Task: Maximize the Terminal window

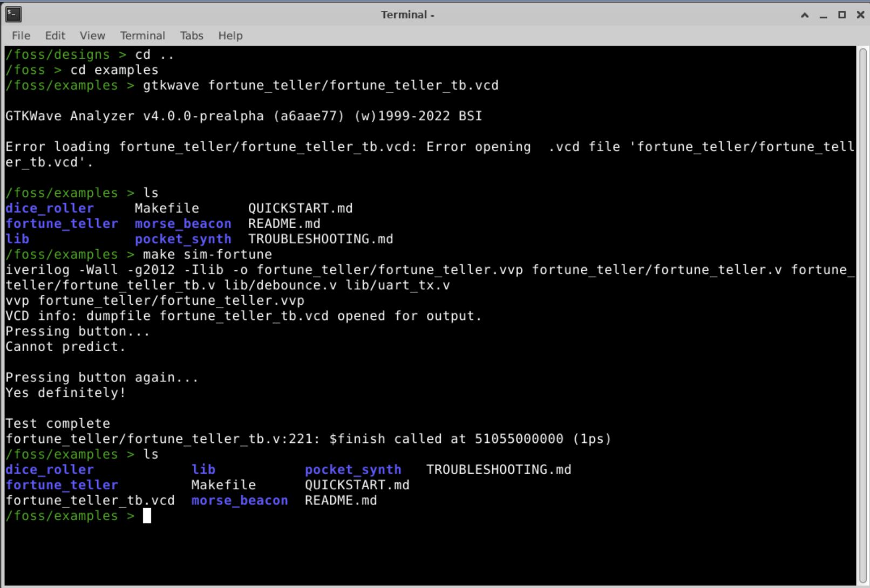Action: tap(841, 15)
